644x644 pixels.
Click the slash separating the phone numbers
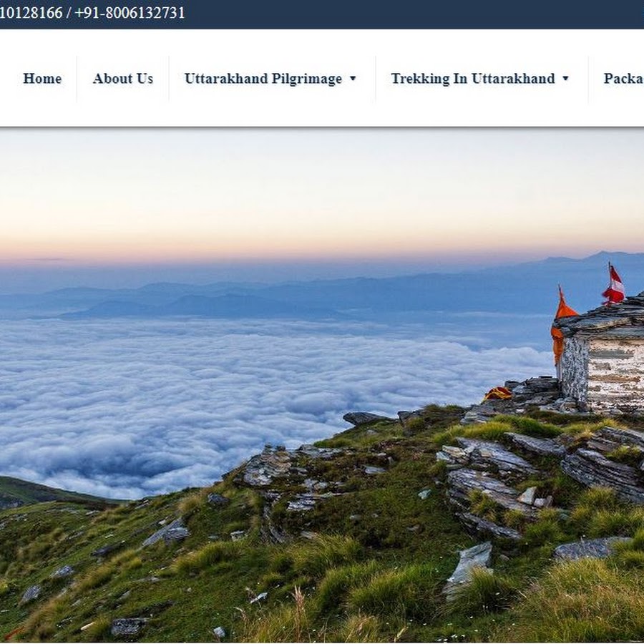pyautogui.click(x=69, y=13)
